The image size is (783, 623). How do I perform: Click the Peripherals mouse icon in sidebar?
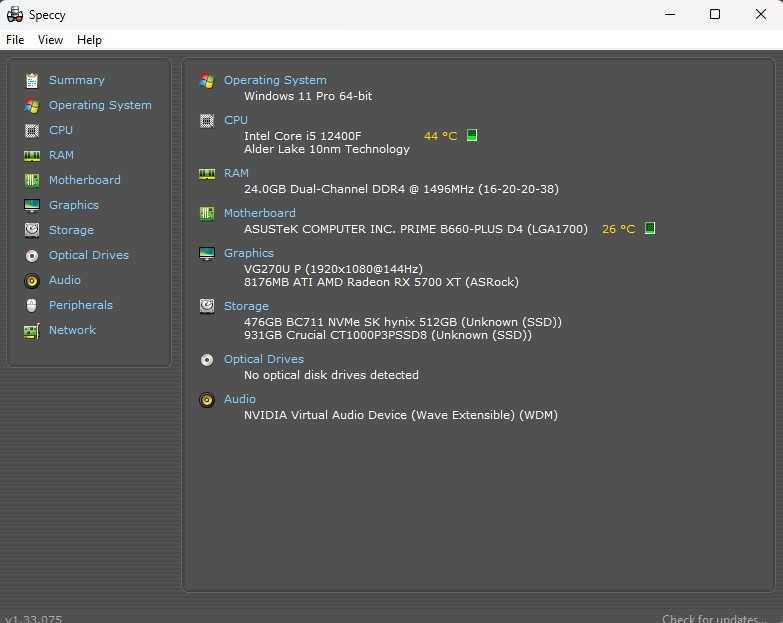click(32, 305)
